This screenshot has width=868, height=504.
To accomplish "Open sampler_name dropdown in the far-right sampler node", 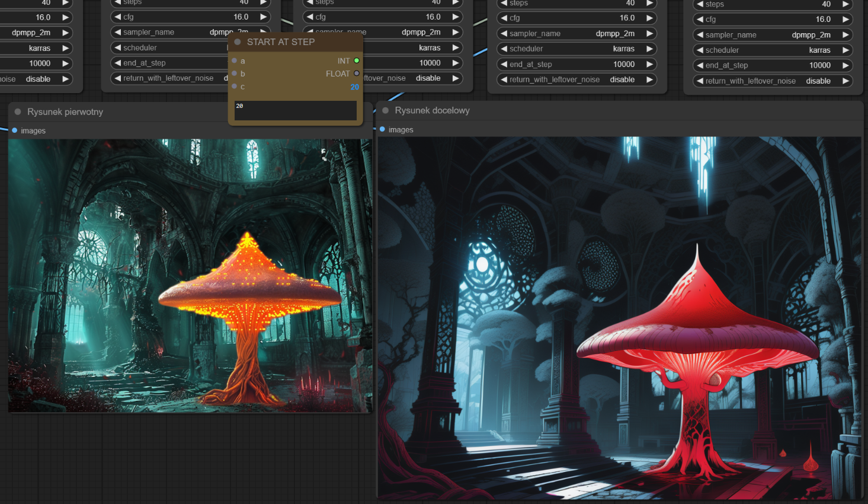I will [773, 35].
